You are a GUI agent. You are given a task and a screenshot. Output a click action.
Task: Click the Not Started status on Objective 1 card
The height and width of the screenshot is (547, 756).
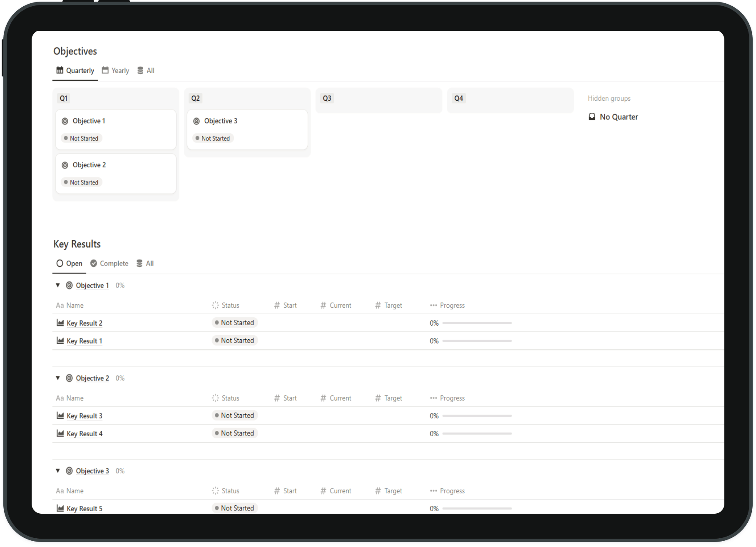coord(81,138)
